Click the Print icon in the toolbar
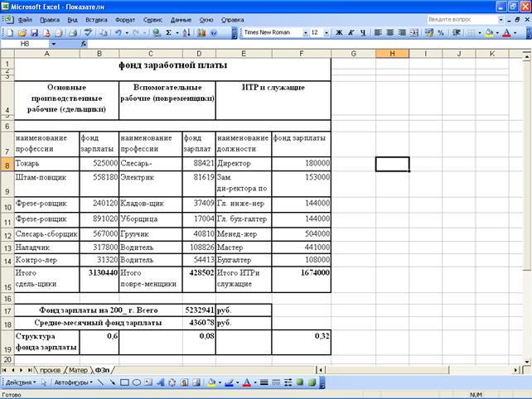The height and width of the screenshot is (399, 532). [x=73, y=33]
